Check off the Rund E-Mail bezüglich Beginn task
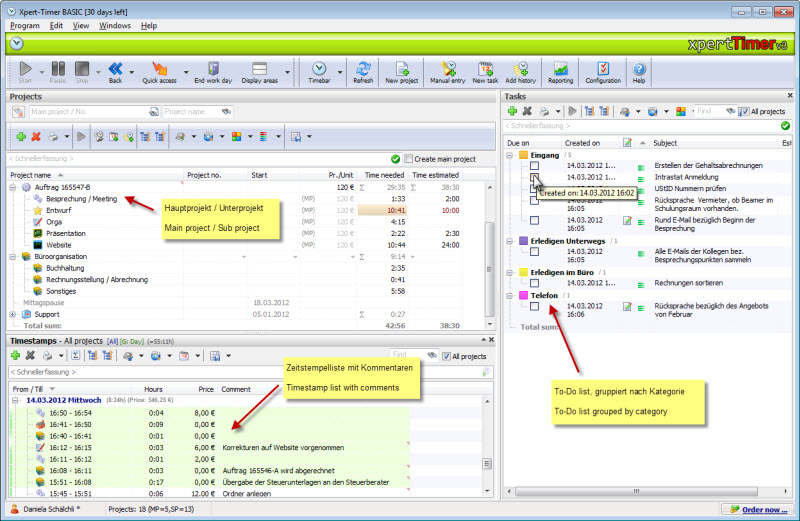800x521 pixels. click(x=534, y=220)
